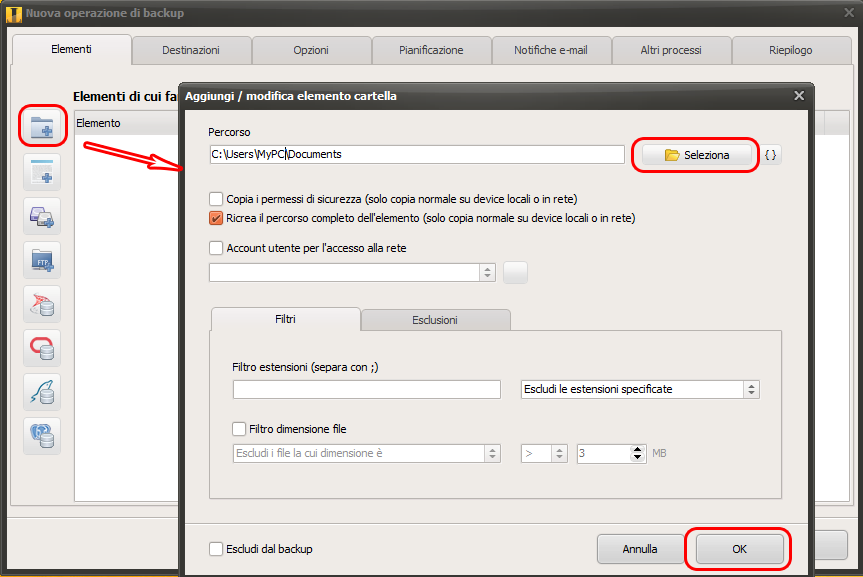863x577 pixels.
Task: Open the Pianificazione tab
Action: pyautogui.click(x=431, y=50)
